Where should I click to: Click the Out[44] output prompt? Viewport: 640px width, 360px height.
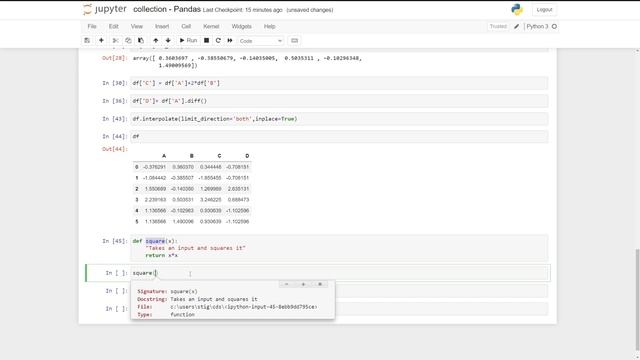(x=115, y=149)
